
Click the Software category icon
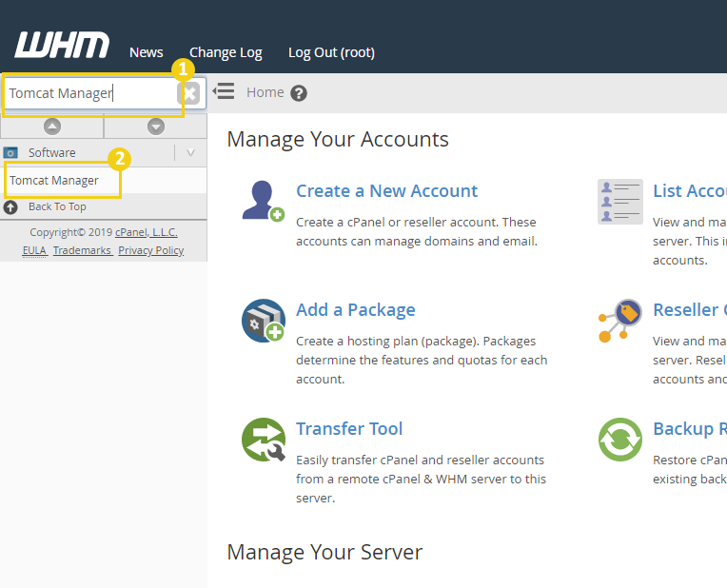(10, 152)
